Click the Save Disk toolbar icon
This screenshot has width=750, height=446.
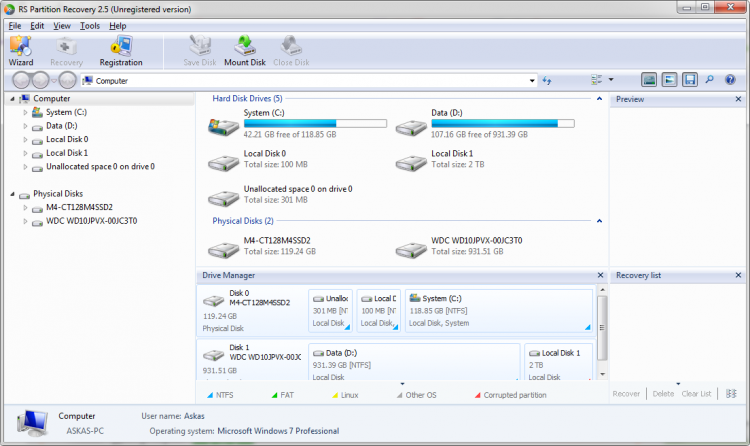(199, 51)
